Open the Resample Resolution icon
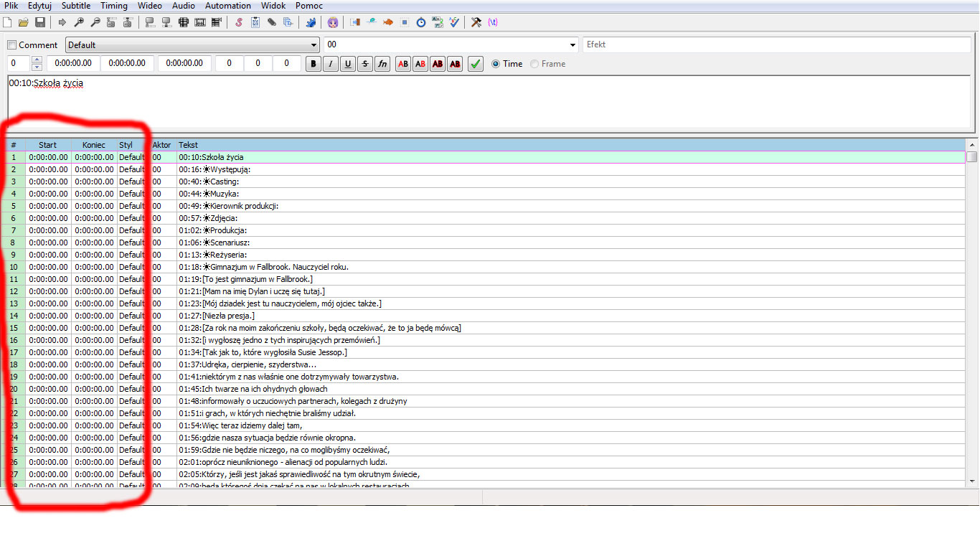980x551 pixels. tap(405, 22)
